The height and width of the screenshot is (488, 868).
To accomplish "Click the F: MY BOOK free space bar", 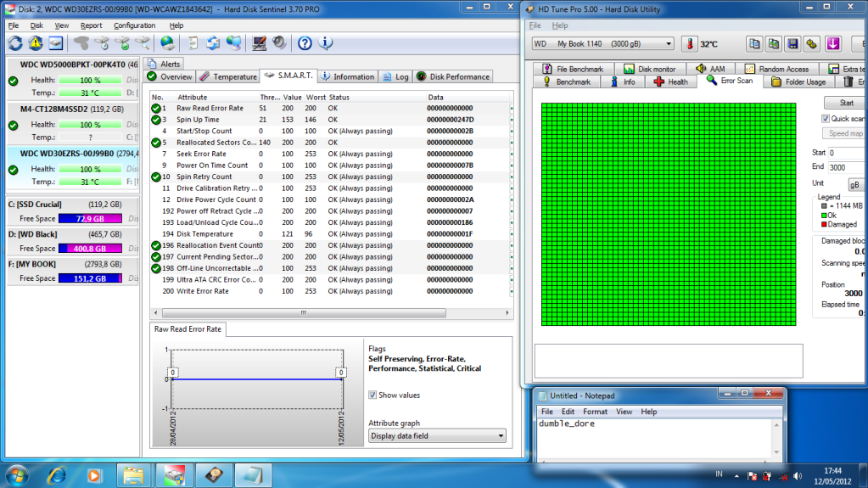I will [x=90, y=278].
